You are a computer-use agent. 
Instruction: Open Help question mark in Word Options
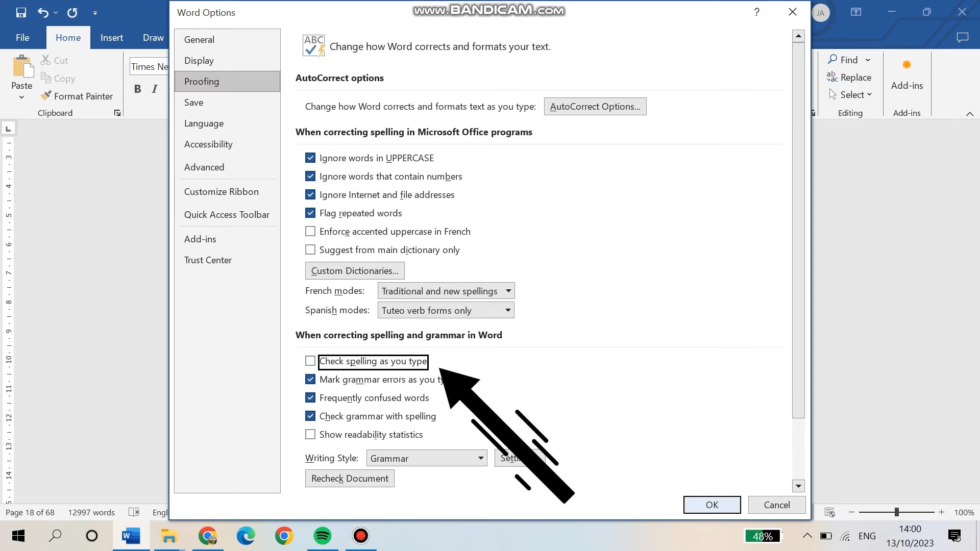point(757,12)
